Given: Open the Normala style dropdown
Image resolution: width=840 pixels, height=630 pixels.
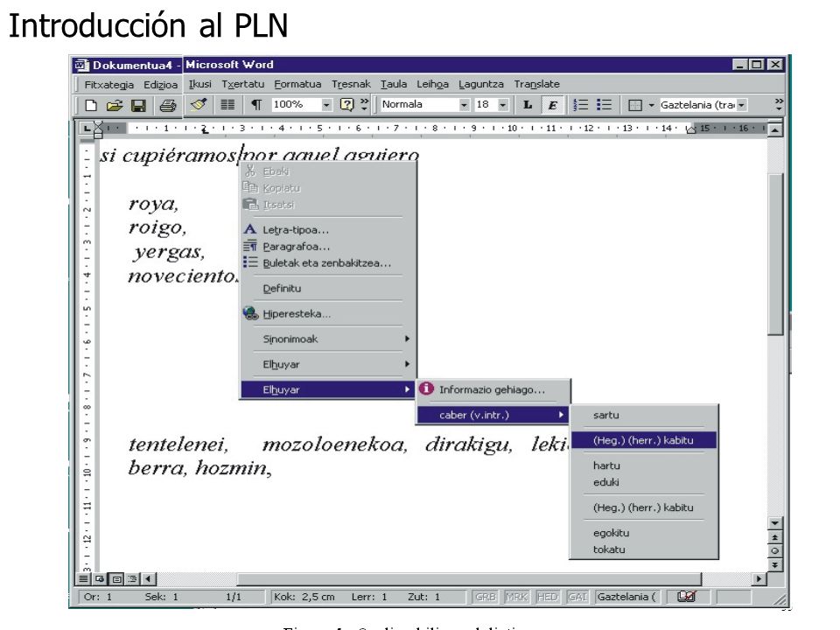Looking at the screenshot, I should pos(464,105).
